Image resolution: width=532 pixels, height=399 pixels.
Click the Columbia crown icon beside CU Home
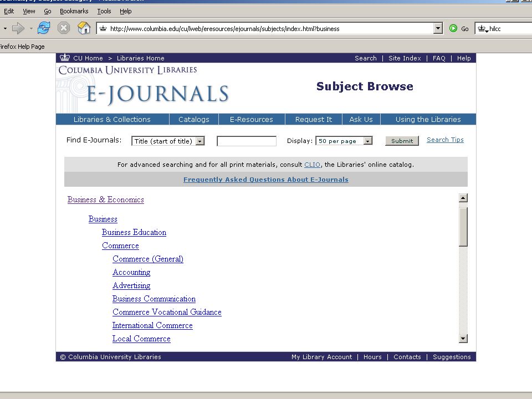64,58
